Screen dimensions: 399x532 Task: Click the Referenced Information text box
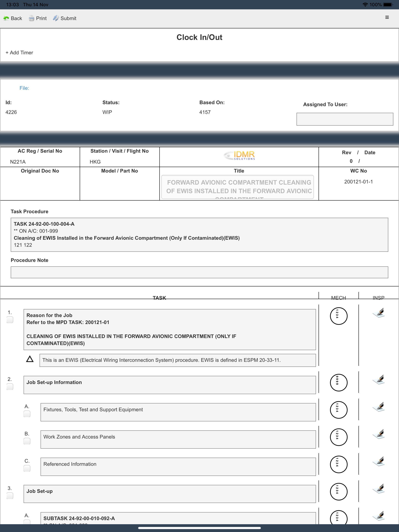click(178, 467)
